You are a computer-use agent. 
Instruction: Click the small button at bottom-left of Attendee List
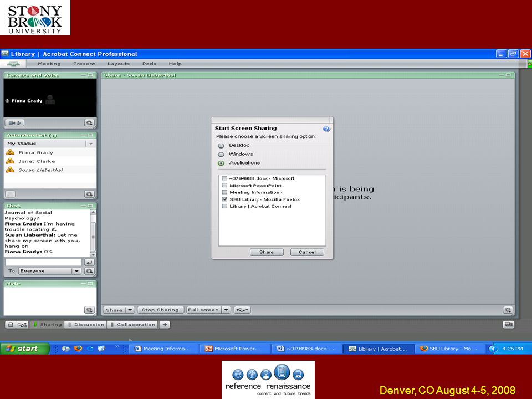11,194
